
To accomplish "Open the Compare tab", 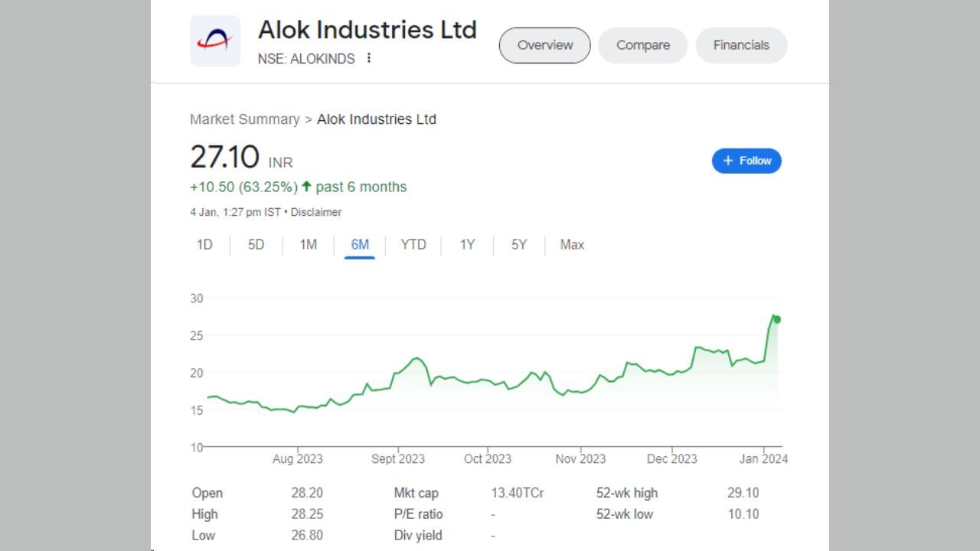I will coord(642,45).
